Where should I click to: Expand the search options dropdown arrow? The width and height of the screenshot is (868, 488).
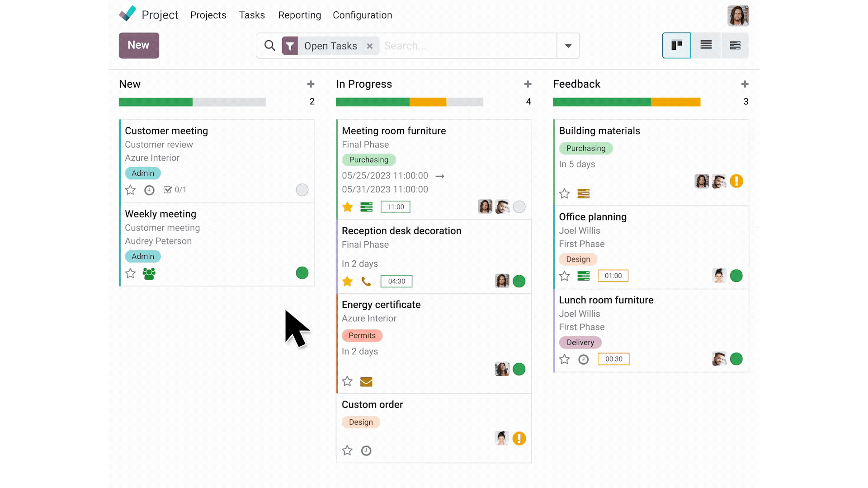[568, 46]
